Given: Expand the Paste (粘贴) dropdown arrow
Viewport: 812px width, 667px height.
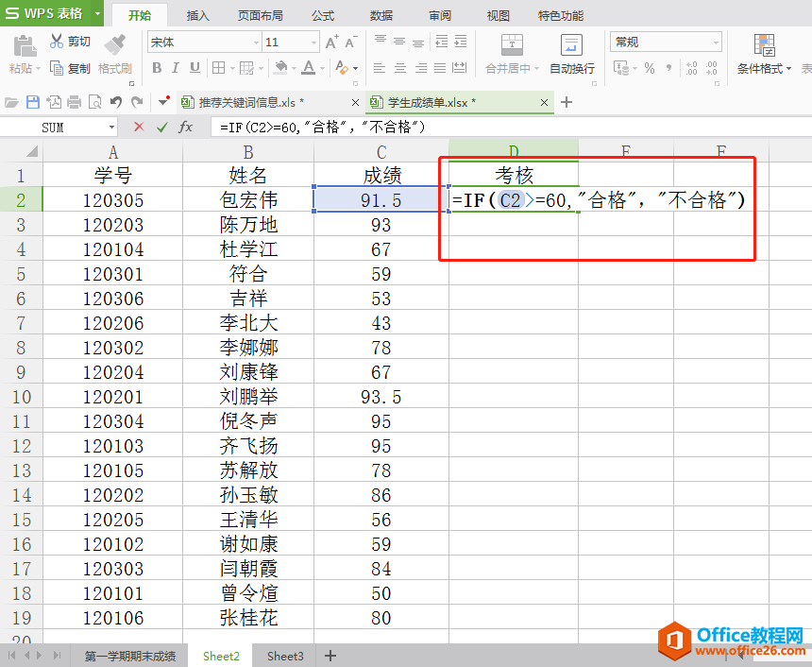Looking at the screenshot, I should tap(38, 69).
